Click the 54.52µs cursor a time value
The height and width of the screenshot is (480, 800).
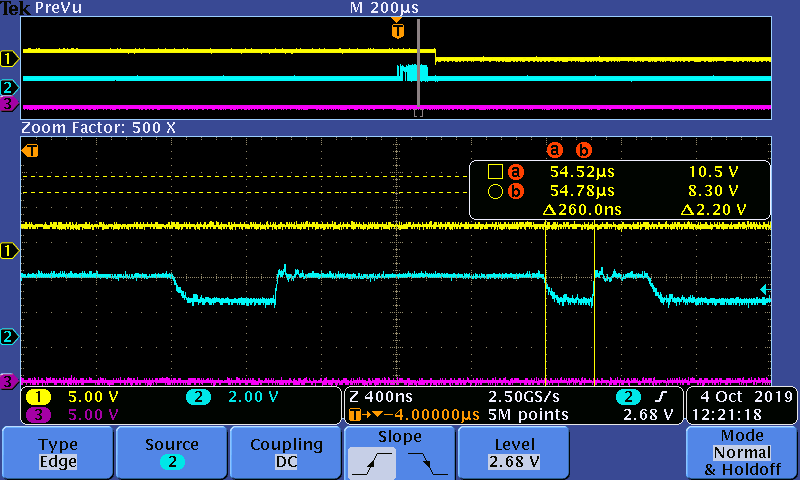pyautogui.click(x=582, y=172)
